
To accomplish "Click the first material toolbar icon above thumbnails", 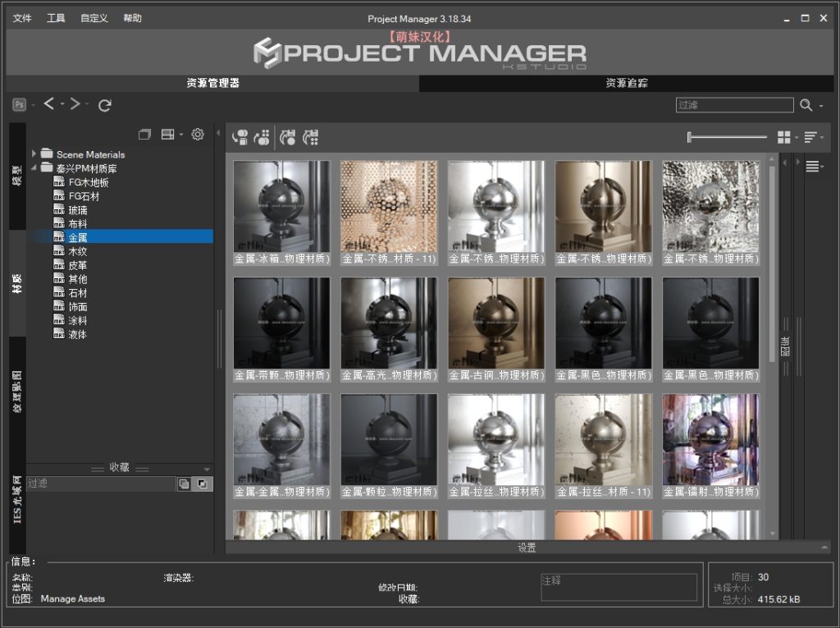I will tap(240, 137).
